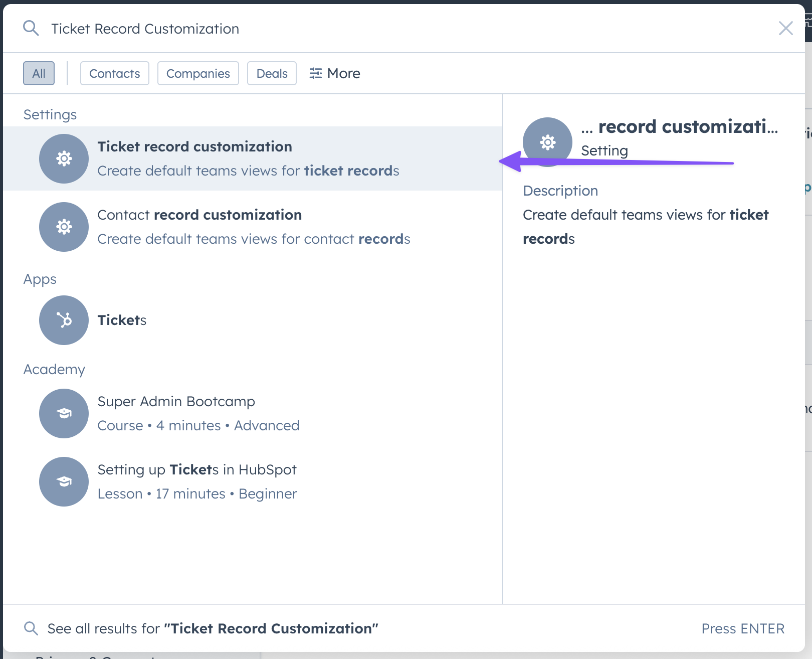Open the Tickets app result
The height and width of the screenshot is (659, 812).
point(122,320)
